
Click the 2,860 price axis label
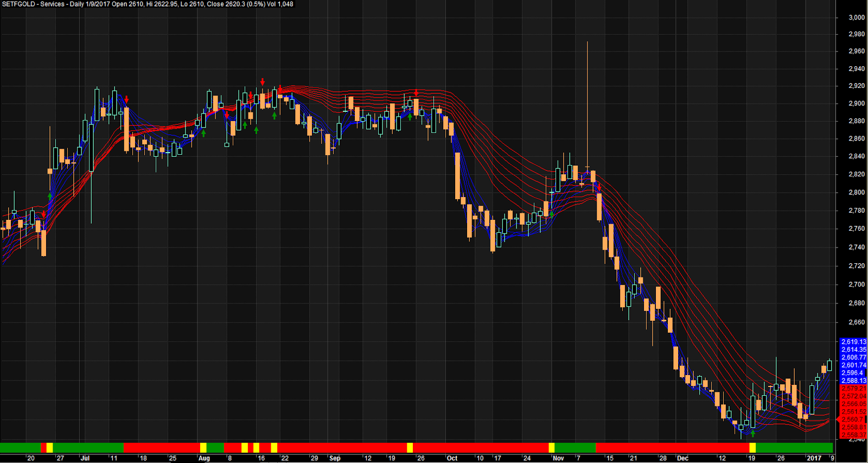[857, 139]
